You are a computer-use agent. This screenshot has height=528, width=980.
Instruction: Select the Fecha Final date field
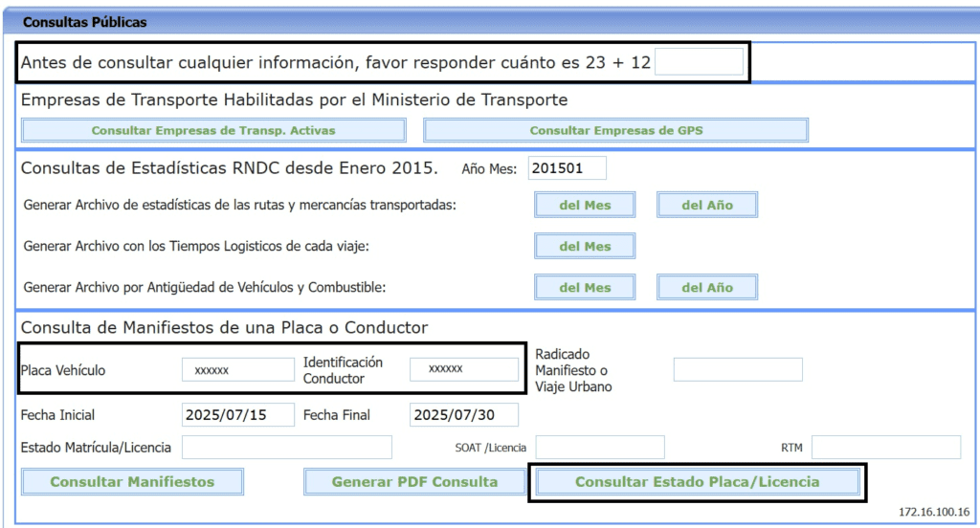tap(464, 415)
